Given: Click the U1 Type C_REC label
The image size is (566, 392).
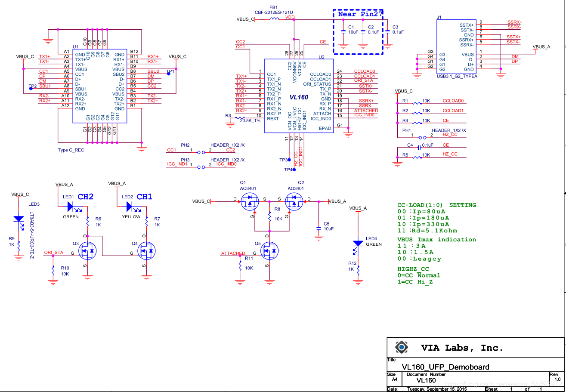Looking at the screenshot, I should click(x=71, y=150).
